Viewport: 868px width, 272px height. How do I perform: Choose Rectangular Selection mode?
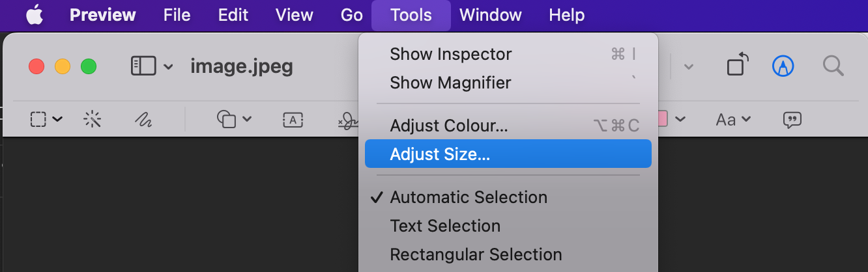click(476, 254)
